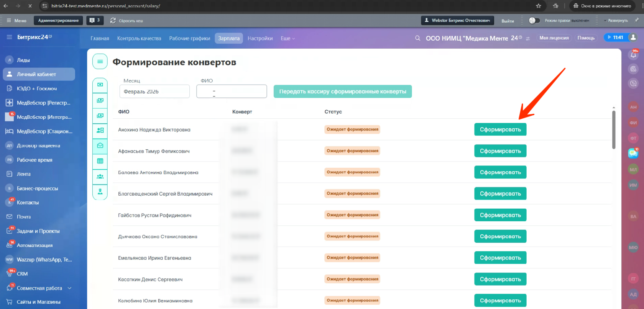644x309 pixels.
Task: Expand the Еще menu in top navigation
Action: tap(287, 38)
